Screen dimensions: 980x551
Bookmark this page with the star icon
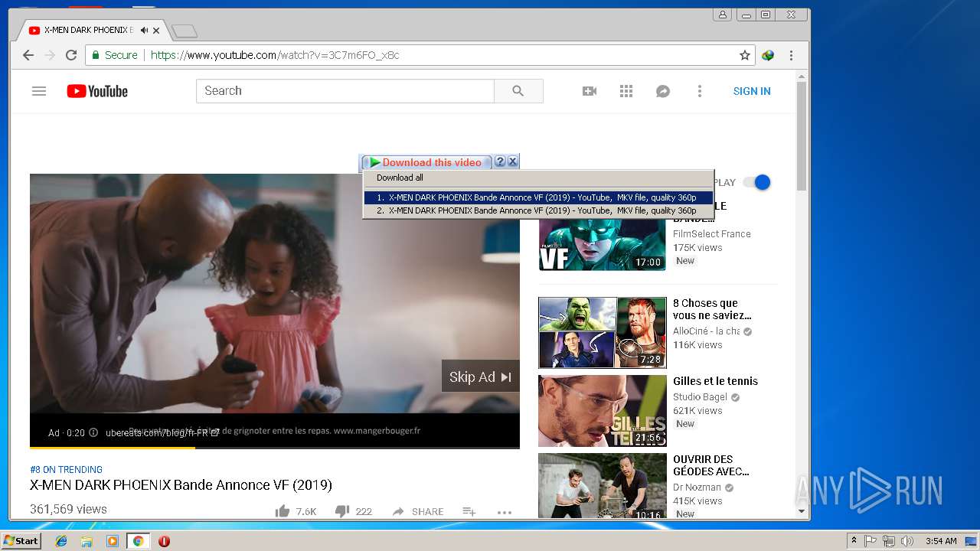(744, 55)
